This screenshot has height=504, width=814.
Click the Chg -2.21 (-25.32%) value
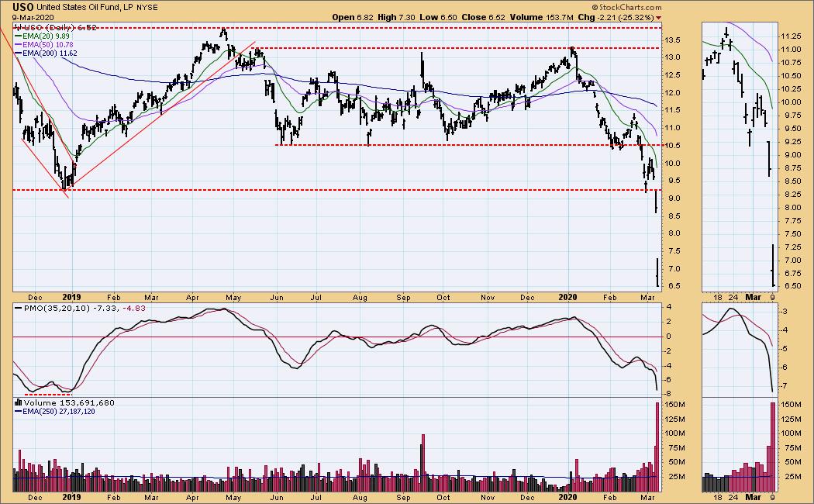(616, 17)
